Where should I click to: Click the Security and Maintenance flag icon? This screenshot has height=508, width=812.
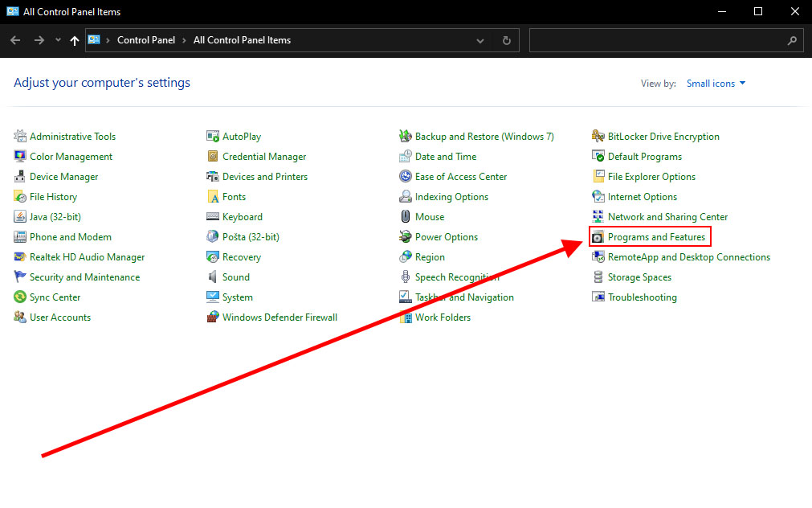pyautogui.click(x=20, y=277)
